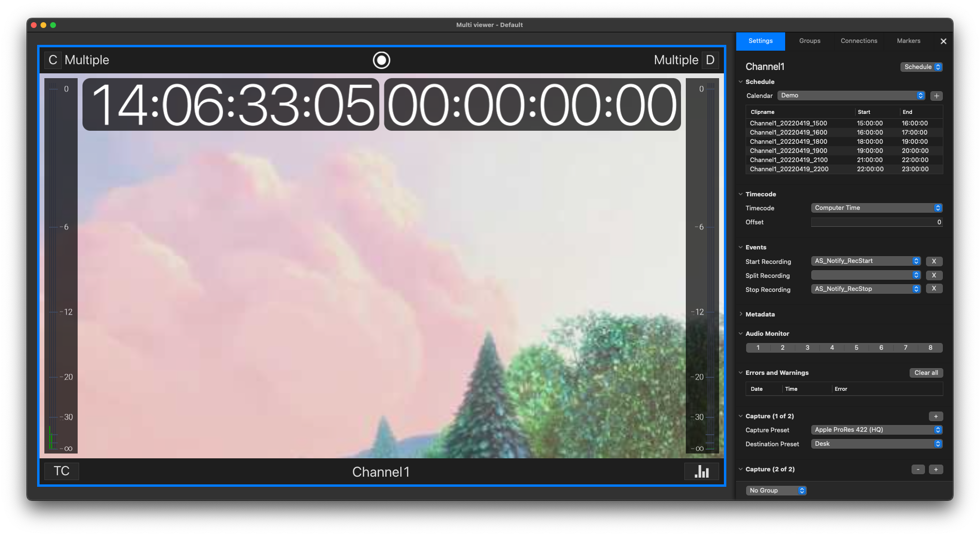Viewport: 980px width, 536px height.
Task: Collapse the Schedule section
Action: pyautogui.click(x=741, y=82)
